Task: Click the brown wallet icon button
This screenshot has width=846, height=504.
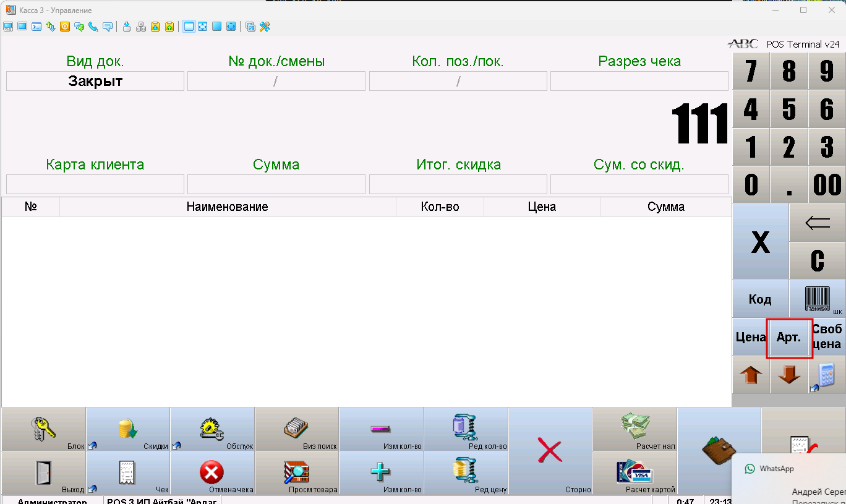Action: coord(719,451)
